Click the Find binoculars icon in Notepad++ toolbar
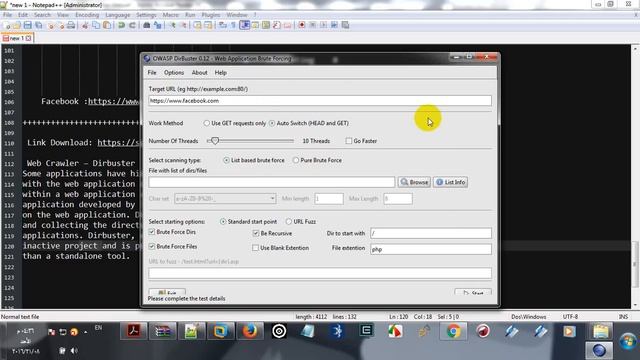Image resolution: width=640 pixels, height=360 pixels. click(147, 25)
